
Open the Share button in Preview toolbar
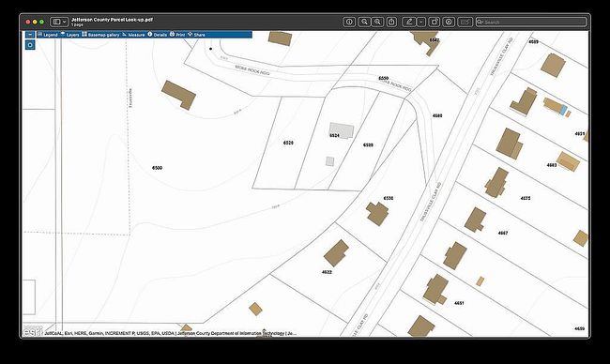[x=391, y=22]
